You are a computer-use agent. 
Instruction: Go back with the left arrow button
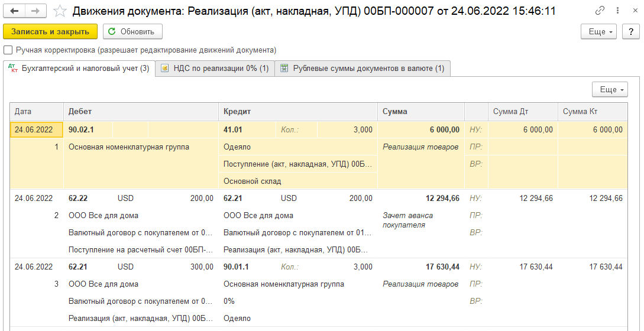click(x=14, y=11)
